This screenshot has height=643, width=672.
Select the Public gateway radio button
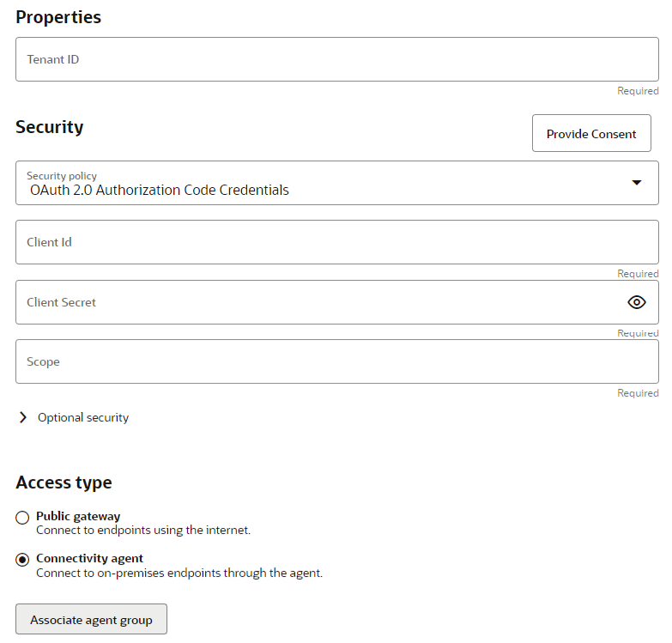[22, 518]
